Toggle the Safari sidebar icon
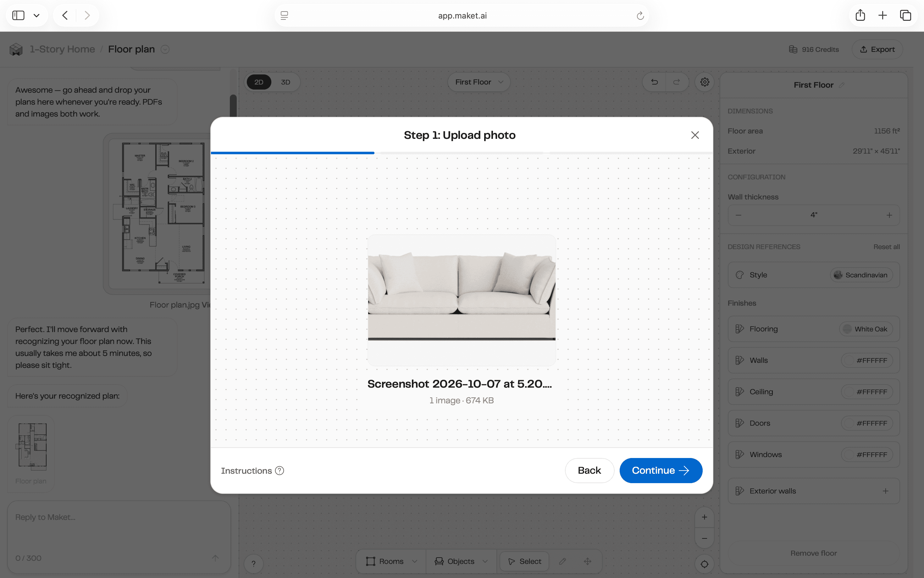Screen dimensions: 924x578 click(x=18, y=15)
